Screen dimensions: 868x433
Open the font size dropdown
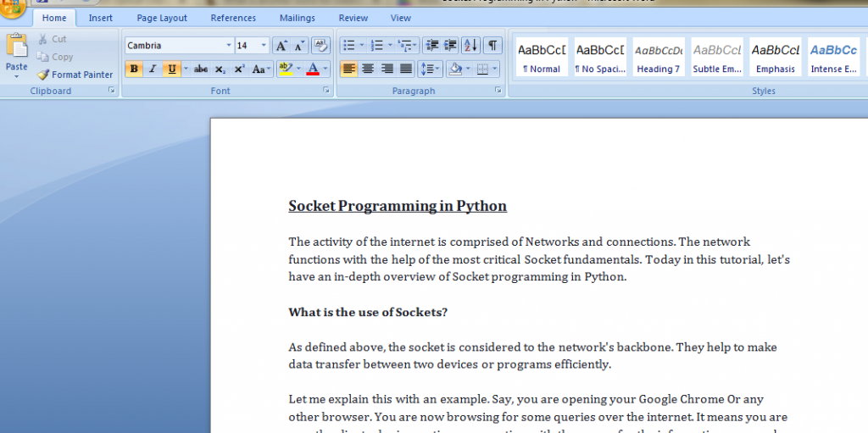pos(264,46)
